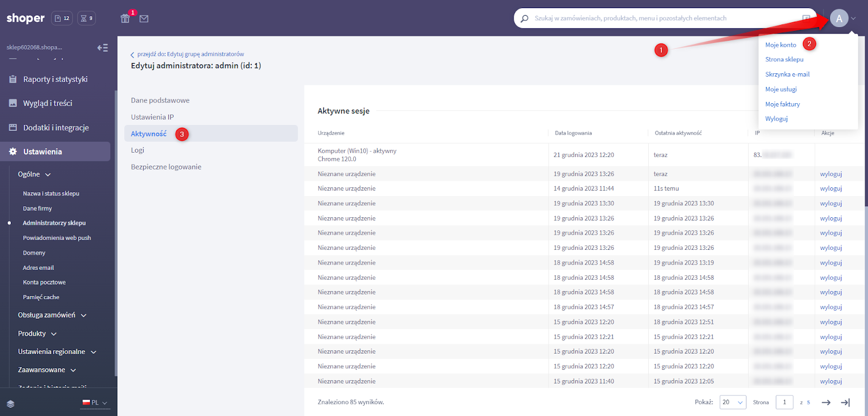Image resolution: width=868 pixels, height=416 pixels.
Task: Open the Dane podstawowe tab
Action: [x=160, y=100]
